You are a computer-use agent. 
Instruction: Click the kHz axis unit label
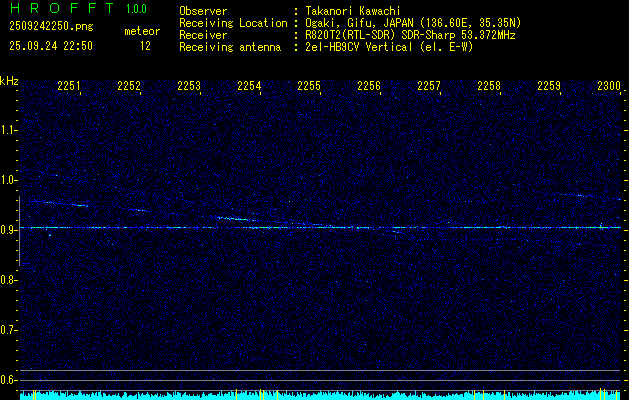click(9, 81)
